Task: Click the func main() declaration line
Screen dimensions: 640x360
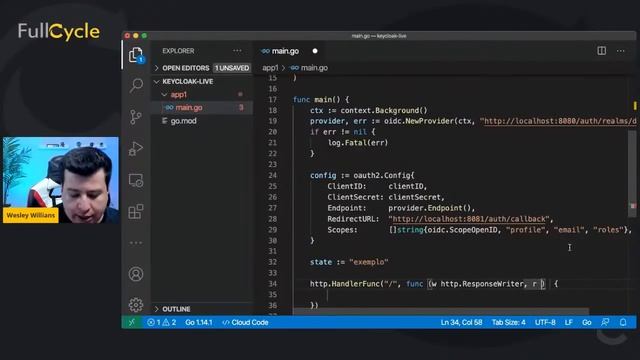Action: pyautogui.click(x=321, y=100)
